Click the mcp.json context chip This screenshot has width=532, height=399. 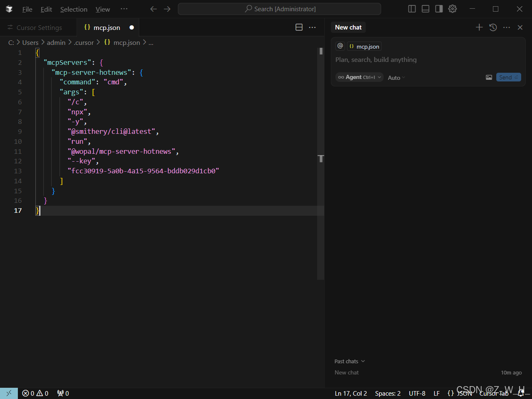pyautogui.click(x=364, y=47)
